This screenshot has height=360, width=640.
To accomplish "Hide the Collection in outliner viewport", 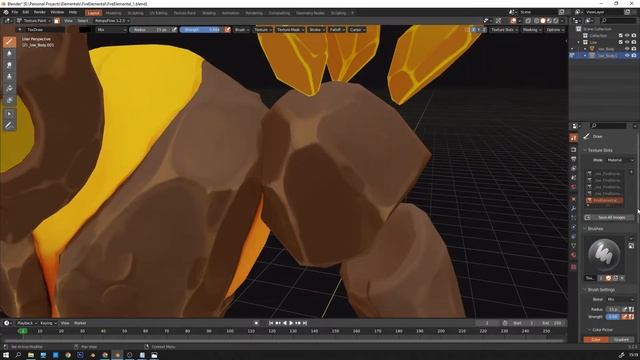I will click(x=627, y=36).
